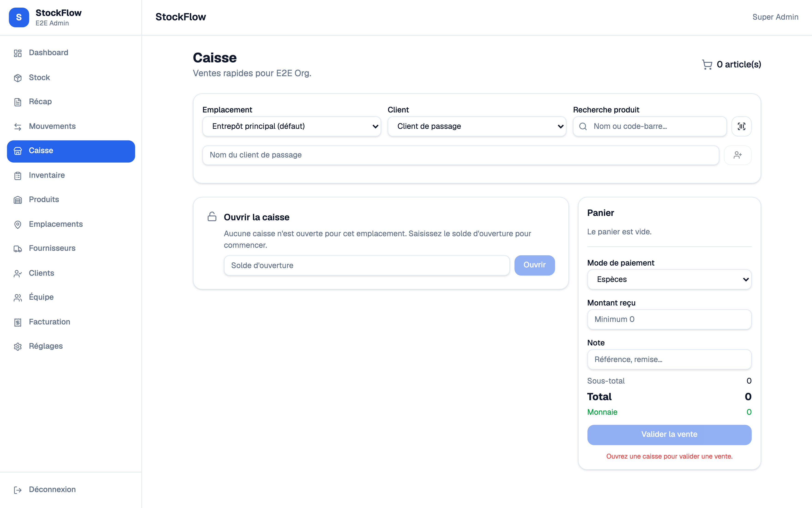This screenshot has height=508, width=812.
Task: Open the Clients section
Action: [x=71, y=273]
